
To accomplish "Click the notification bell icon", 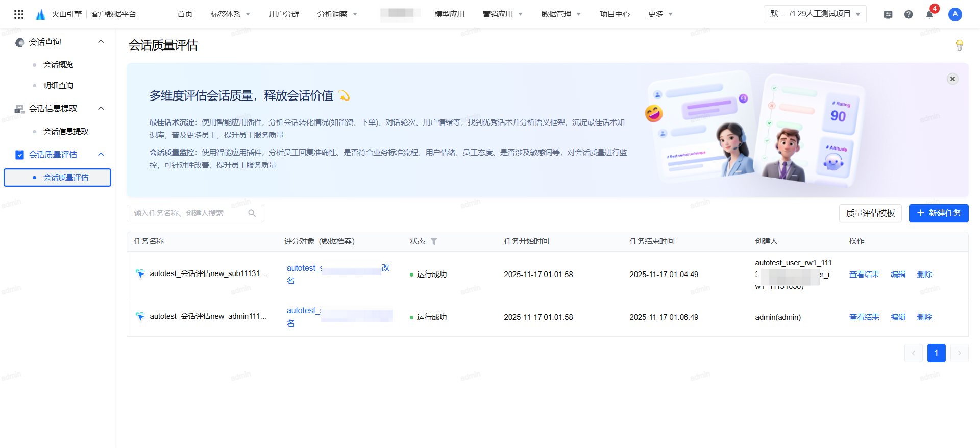I will (x=929, y=14).
